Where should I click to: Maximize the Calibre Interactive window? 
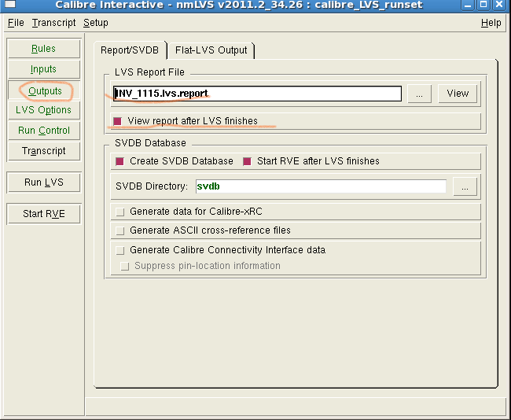[483, 5]
